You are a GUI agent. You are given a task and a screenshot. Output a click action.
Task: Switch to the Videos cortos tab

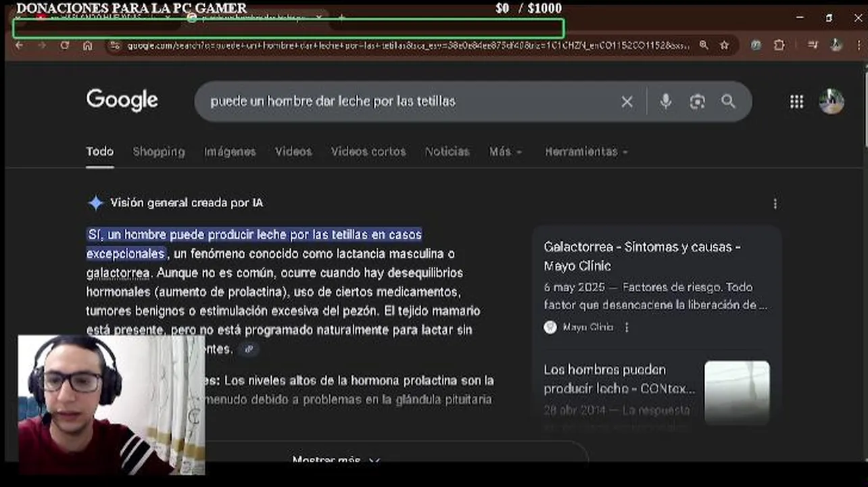[x=368, y=152]
